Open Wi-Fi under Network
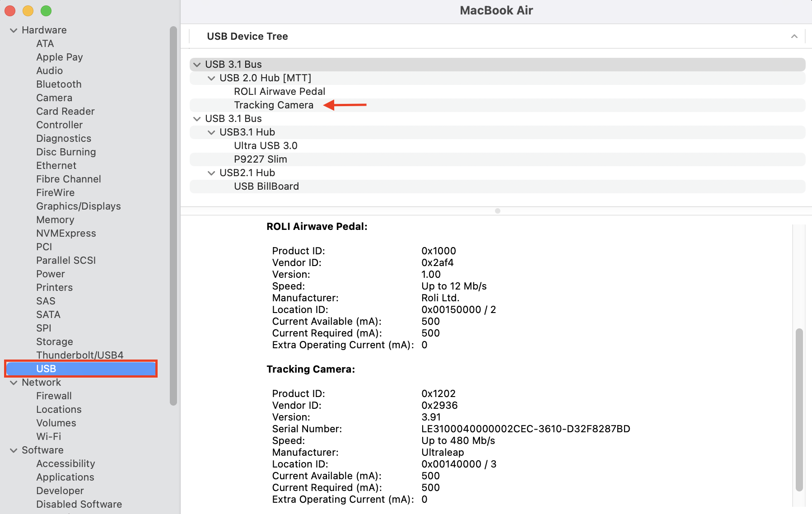Viewport: 812px width, 514px height. coord(49,436)
